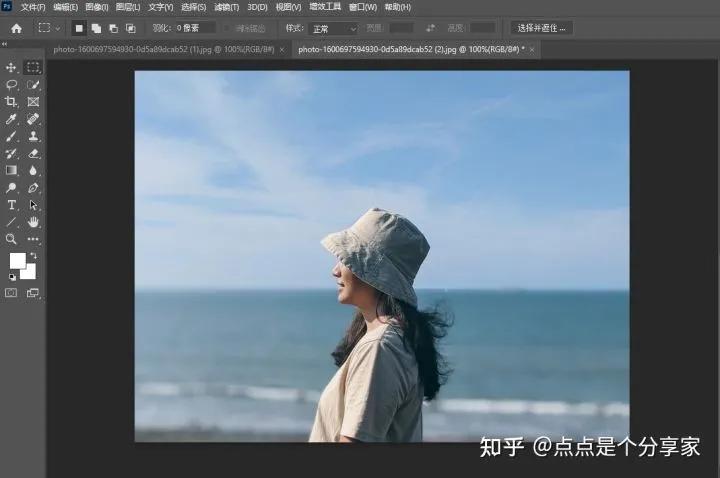Image resolution: width=720 pixels, height=478 pixels.
Task: Open the 选择(S) menu
Action: point(193,7)
